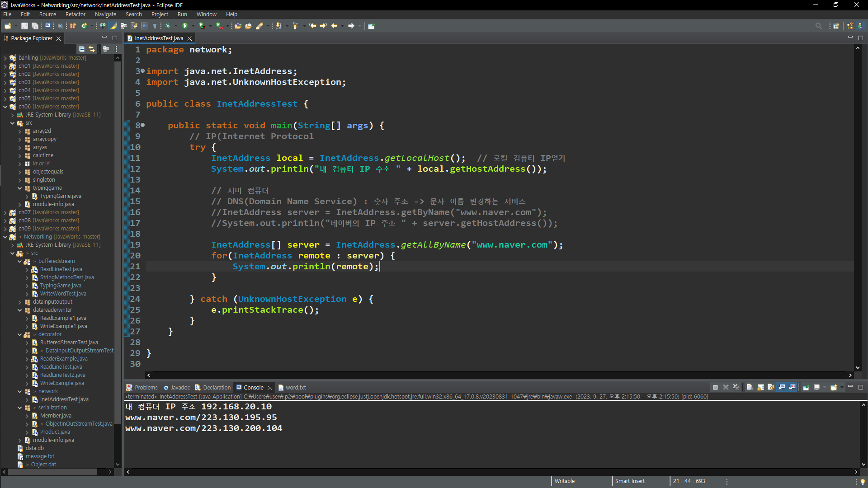The width and height of the screenshot is (868, 488).
Task: Open the Member.java file
Action: (55, 416)
